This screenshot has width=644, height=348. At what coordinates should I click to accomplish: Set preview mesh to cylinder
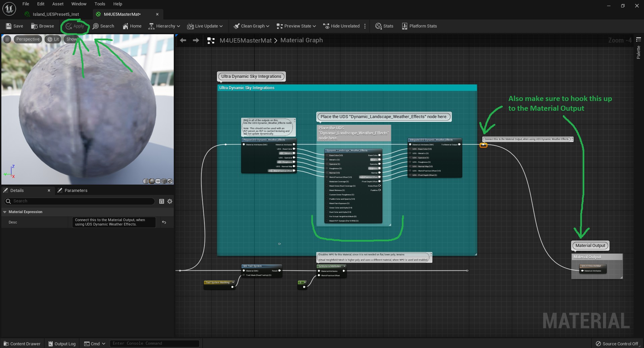146,181
